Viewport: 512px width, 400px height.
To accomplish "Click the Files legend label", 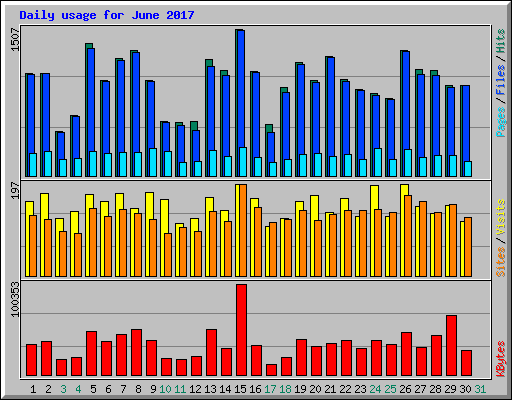I will click(x=501, y=79).
